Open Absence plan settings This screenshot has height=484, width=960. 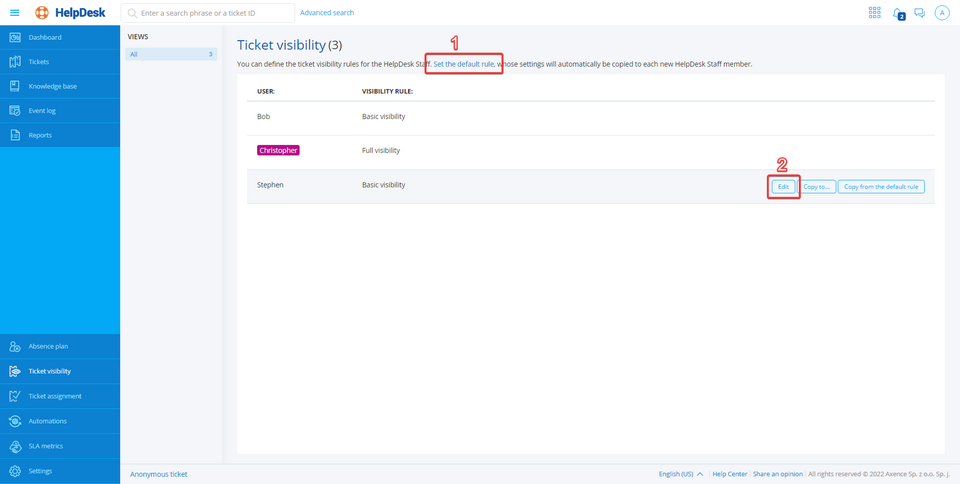(48, 346)
